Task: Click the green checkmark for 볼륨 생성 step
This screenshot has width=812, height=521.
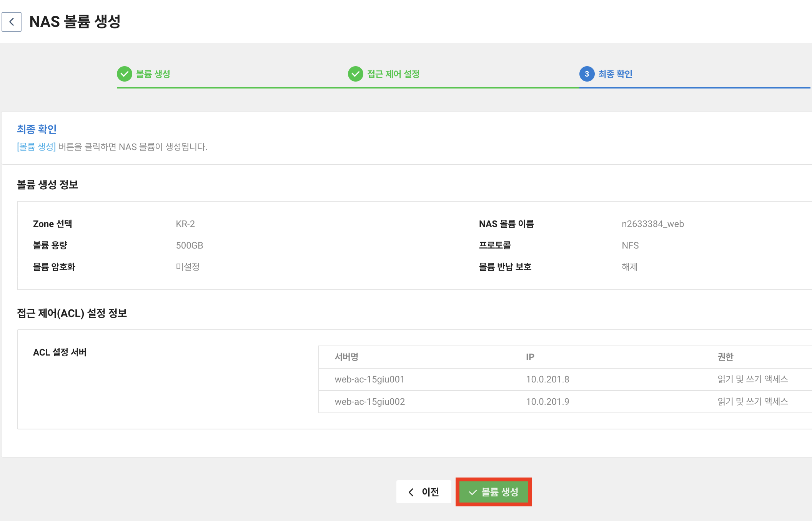Action: (x=124, y=74)
